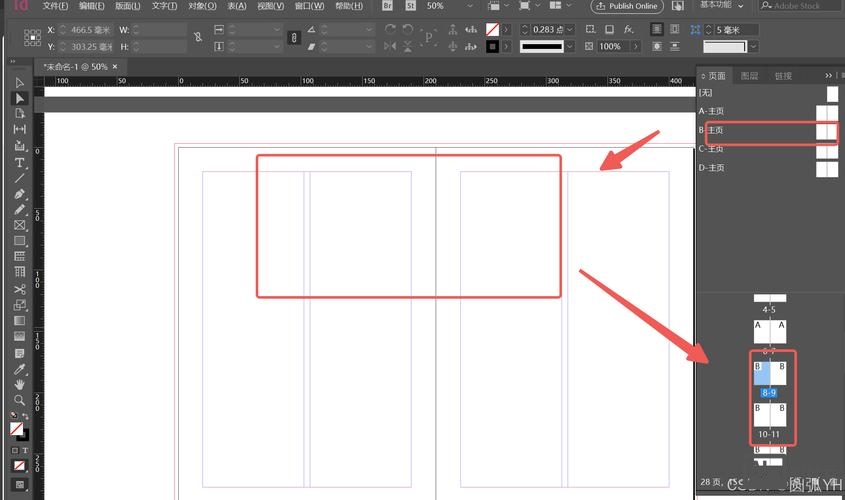Pick the Pen tool

coord(19,193)
